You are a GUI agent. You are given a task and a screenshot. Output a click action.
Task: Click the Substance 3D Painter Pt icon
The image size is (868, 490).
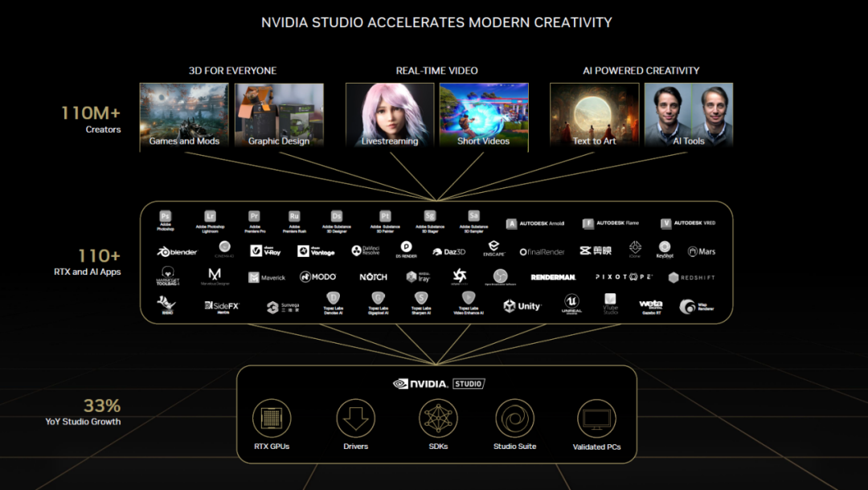(x=385, y=216)
